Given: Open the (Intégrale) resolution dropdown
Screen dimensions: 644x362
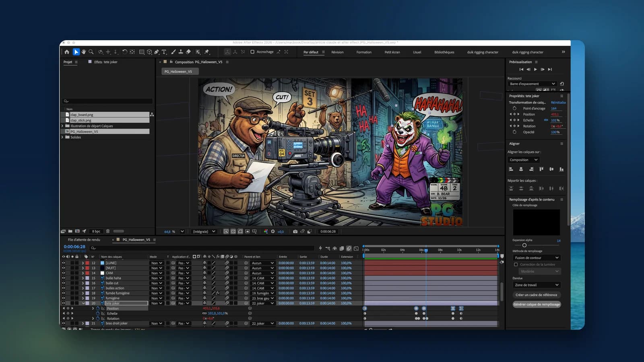Looking at the screenshot, I should (x=204, y=232).
